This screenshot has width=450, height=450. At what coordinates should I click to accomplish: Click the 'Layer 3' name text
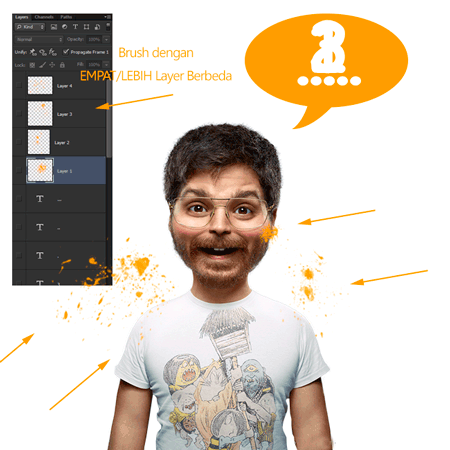click(64, 114)
